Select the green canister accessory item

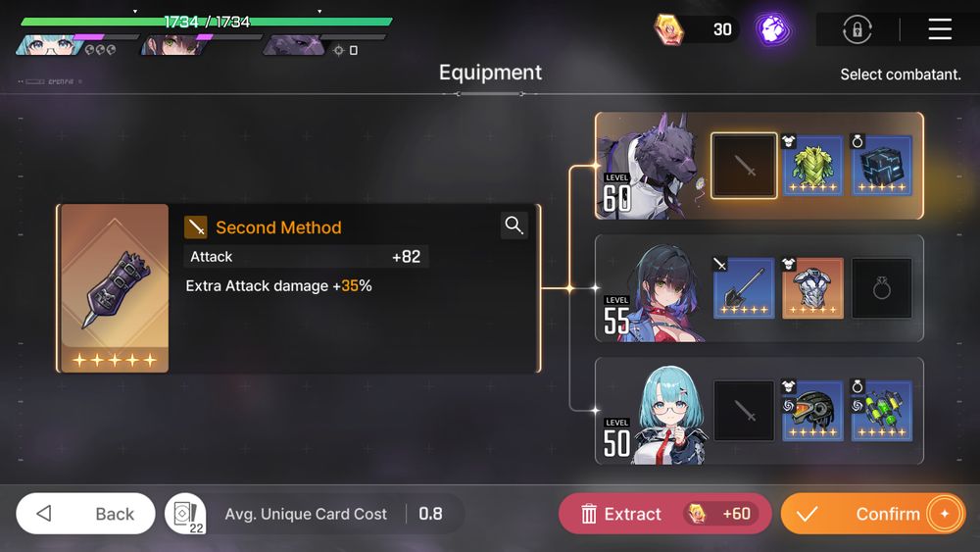881,411
